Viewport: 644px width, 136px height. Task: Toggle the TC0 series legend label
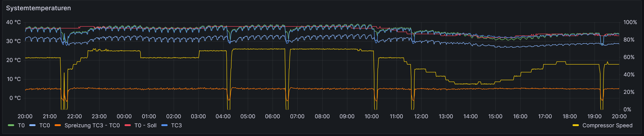[45, 125]
